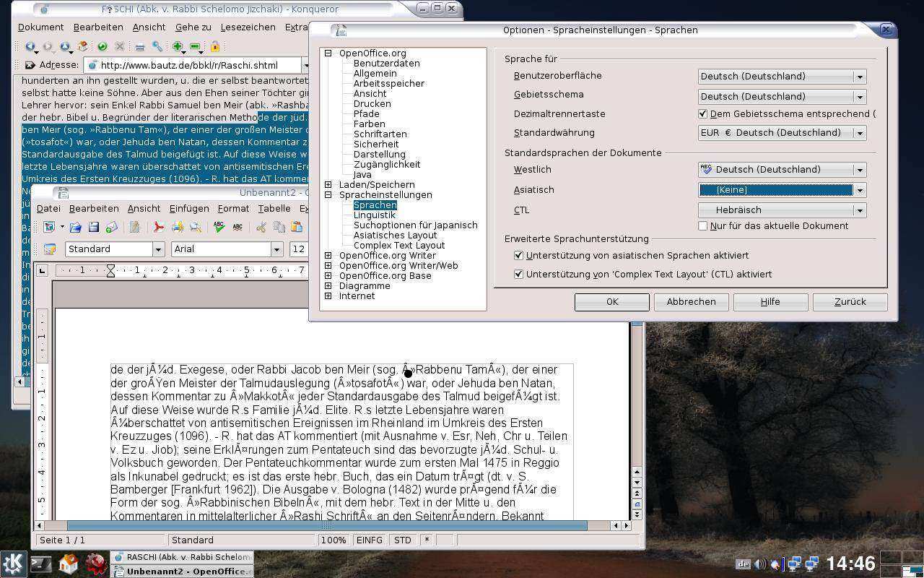Image resolution: width=924 pixels, height=578 pixels.
Task: Select Schriftarten in the options tree
Action: [x=380, y=134]
